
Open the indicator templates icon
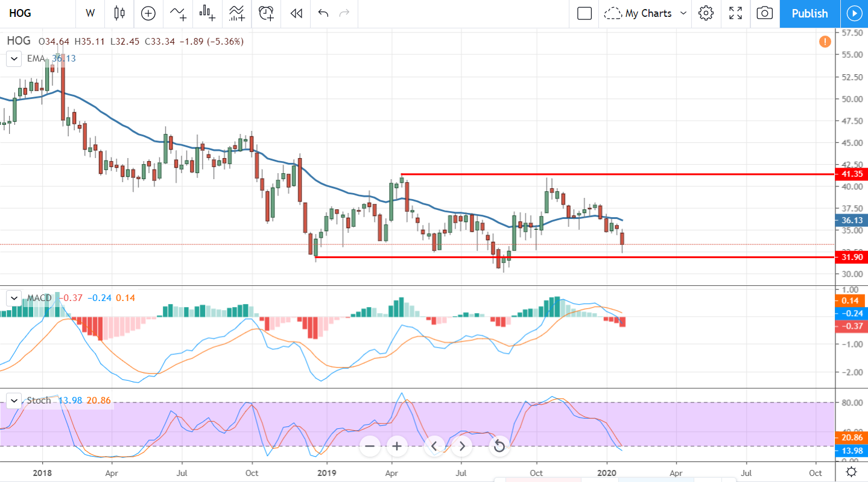point(236,13)
